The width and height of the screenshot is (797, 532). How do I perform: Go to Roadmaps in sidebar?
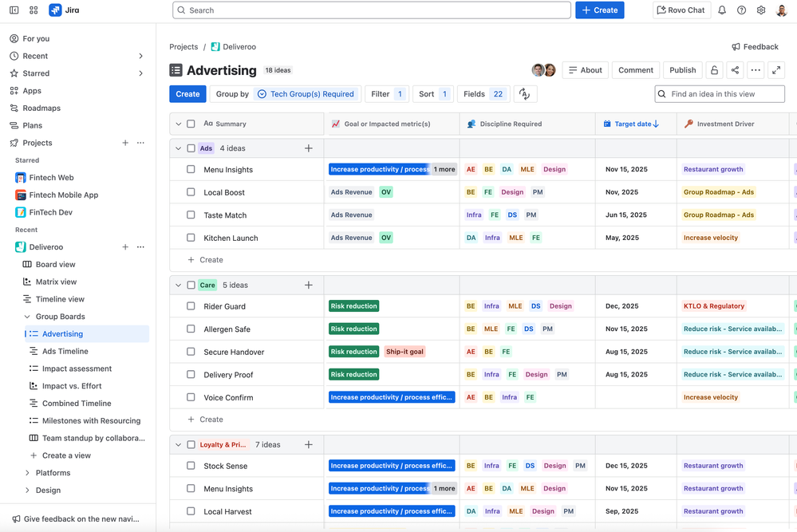pos(41,108)
